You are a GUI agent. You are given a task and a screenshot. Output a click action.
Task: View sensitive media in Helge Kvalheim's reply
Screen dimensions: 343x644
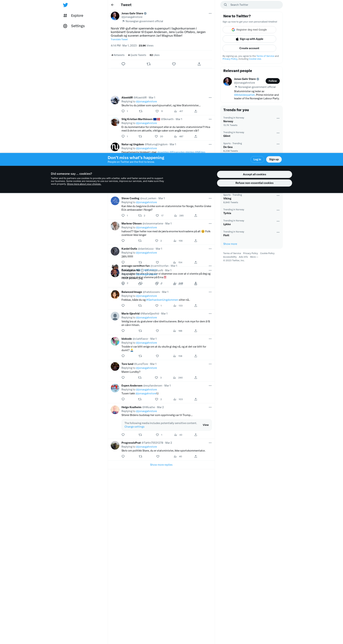coord(205,425)
